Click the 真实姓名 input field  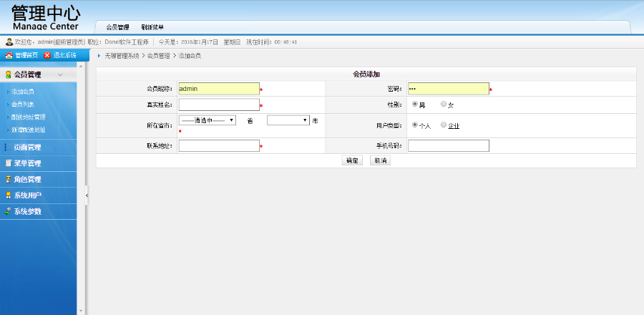(219, 105)
